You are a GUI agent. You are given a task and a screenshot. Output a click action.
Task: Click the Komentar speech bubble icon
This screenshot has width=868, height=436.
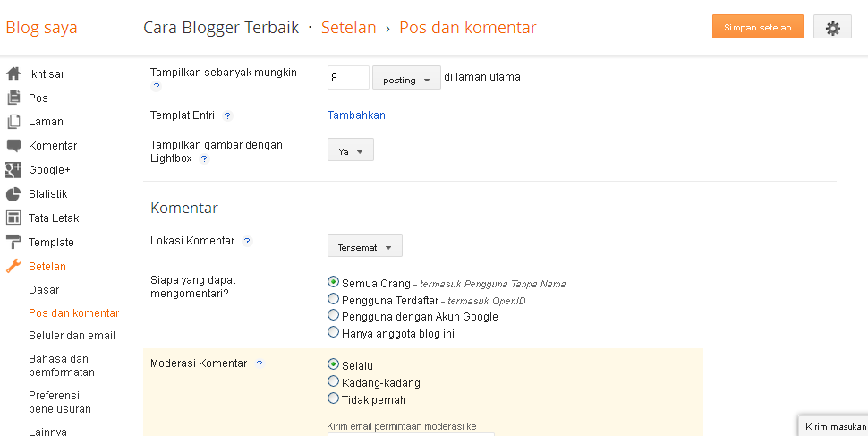coord(13,146)
